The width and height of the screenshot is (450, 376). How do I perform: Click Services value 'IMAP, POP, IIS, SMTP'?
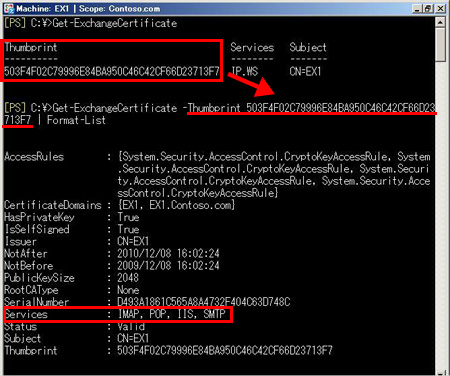click(172, 314)
